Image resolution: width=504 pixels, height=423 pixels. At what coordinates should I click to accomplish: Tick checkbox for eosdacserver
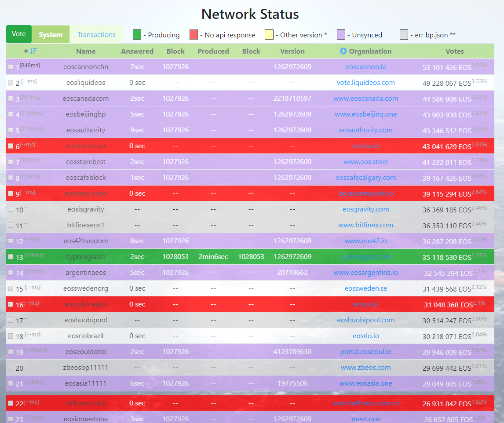coord(11,146)
